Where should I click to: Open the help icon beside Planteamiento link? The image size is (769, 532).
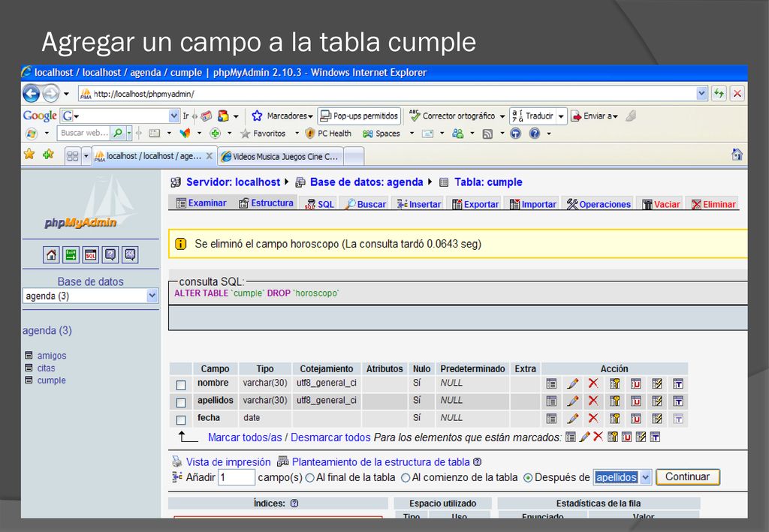(x=477, y=461)
